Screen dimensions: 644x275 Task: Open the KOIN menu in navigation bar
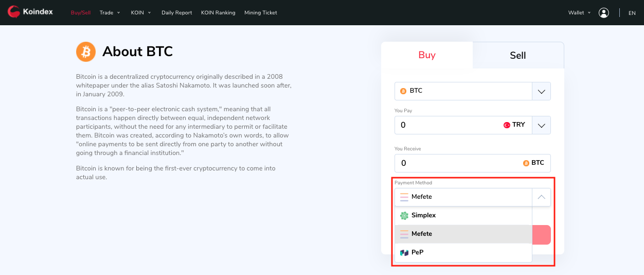pyautogui.click(x=140, y=13)
